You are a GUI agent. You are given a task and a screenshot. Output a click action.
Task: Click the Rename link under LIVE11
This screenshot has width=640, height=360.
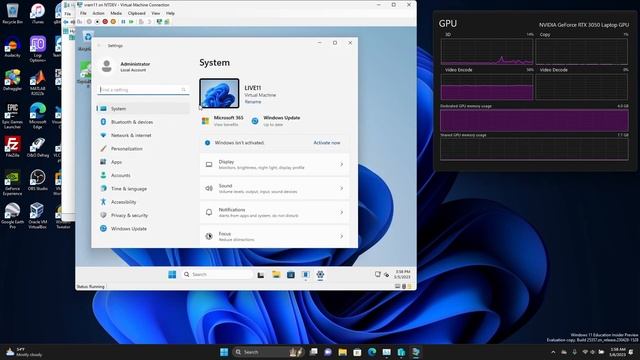[x=253, y=102]
